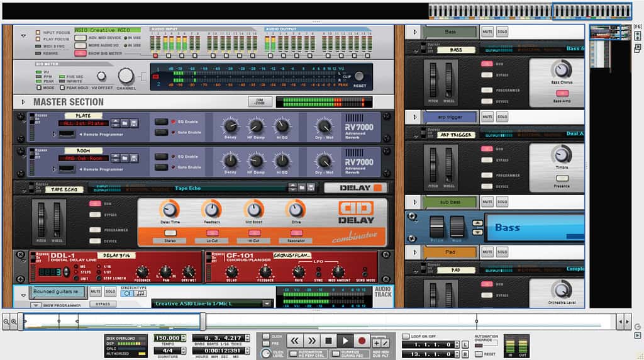The width and height of the screenshot is (644, 360).
Task: Click the 4/4 time signature field
Action: (x=168, y=351)
